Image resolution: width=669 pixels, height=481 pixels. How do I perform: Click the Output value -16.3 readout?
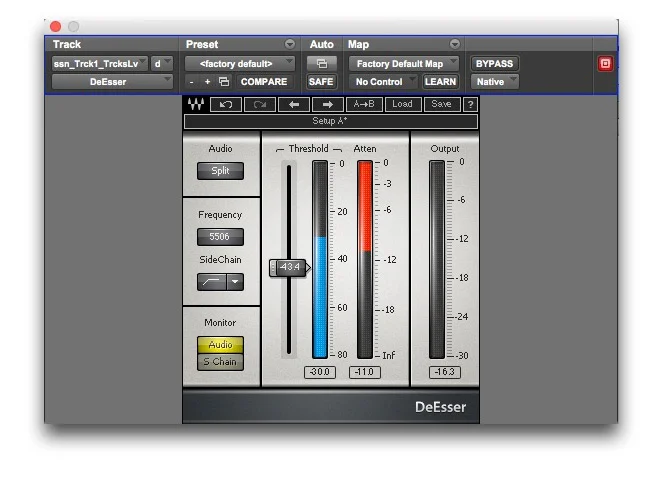444,372
